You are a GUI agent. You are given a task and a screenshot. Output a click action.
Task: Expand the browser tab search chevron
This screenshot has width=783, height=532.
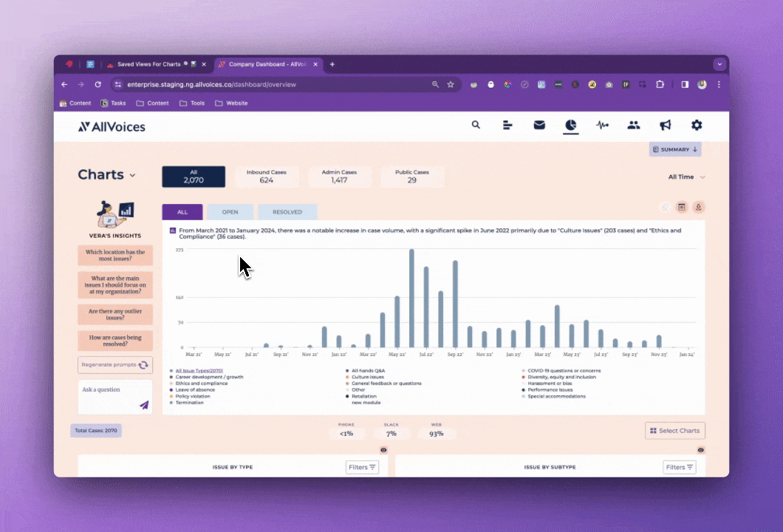tap(719, 64)
